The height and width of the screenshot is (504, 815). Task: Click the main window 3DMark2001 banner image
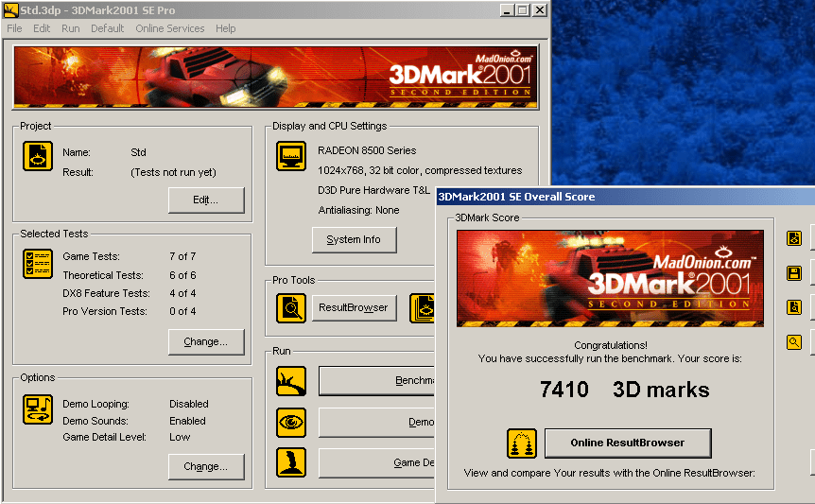click(275, 77)
